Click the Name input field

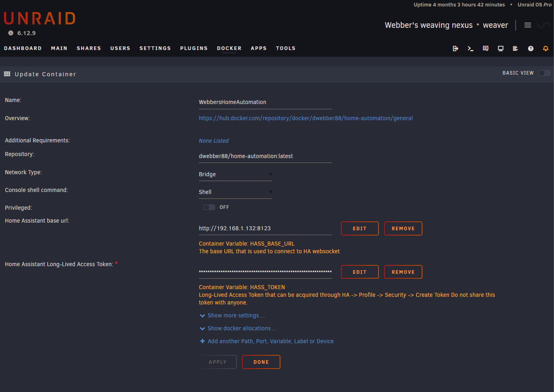click(265, 102)
